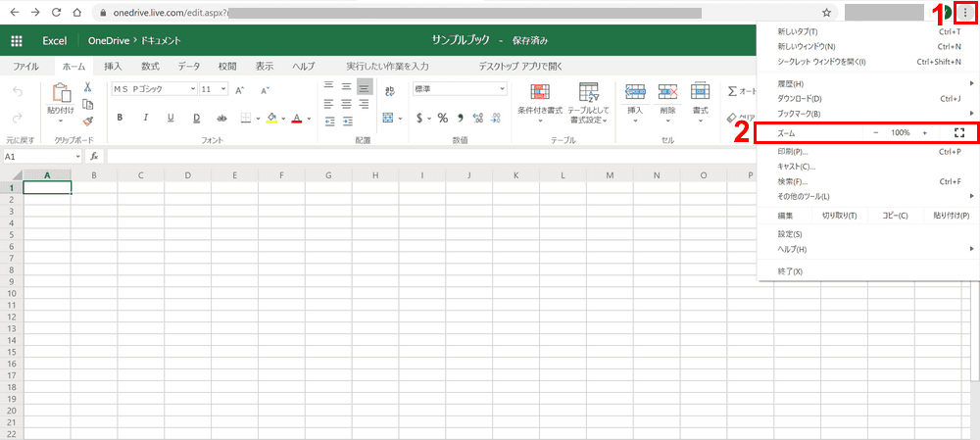The image size is (980, 440).
Task: Switch to the 数式 ribbon tab
Action: coord(150,66)
